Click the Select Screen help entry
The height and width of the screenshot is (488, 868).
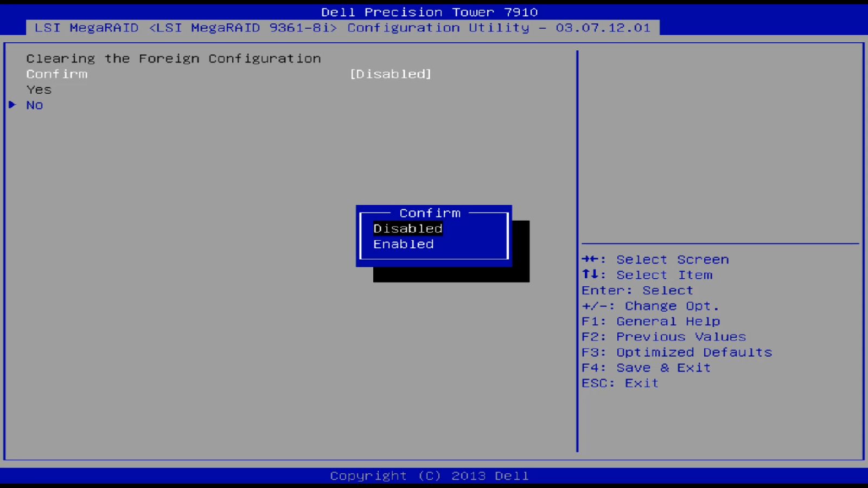(654, 259)
